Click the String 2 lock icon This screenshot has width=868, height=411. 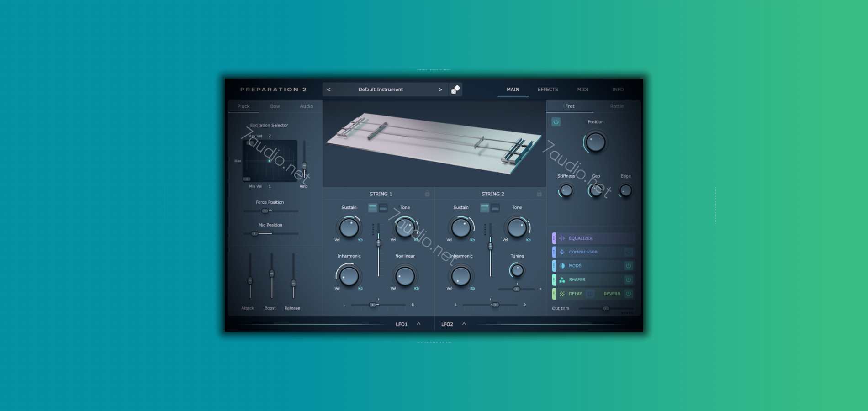(x=539, y=194)
